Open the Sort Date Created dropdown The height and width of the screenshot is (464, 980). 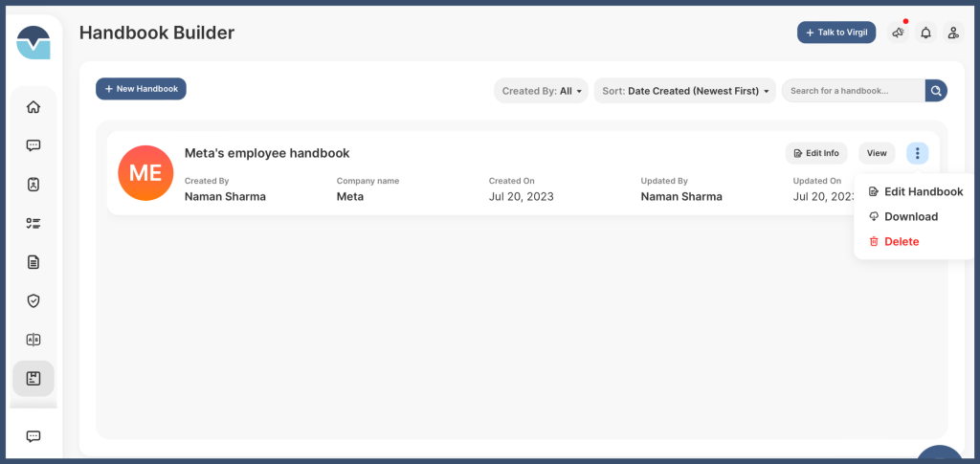685,91
